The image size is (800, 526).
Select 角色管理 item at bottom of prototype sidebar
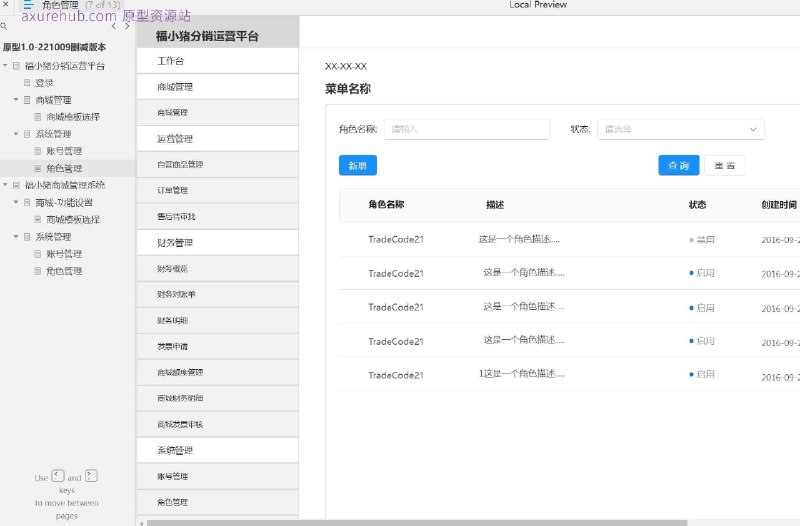coord(218,502)
